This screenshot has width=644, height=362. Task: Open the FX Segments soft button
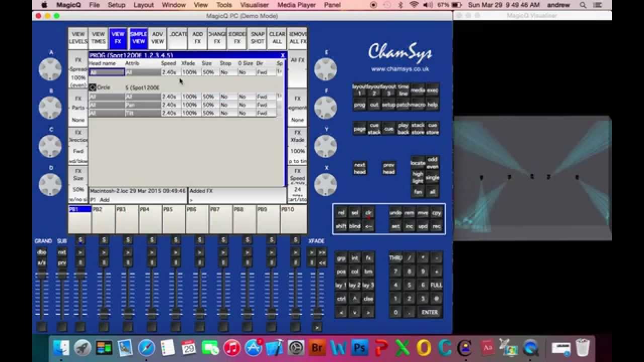pos(297,108)
